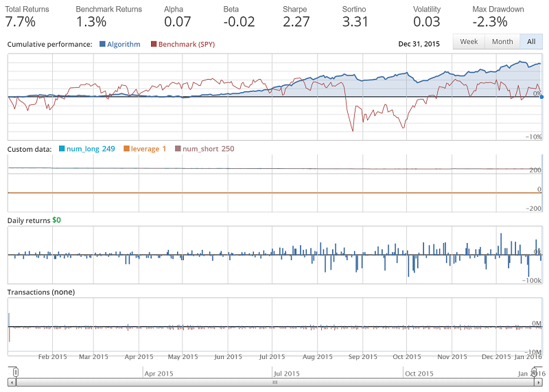Click the Max Drawdown -2.3% metric
Screen dimensions: 549x392
[490, 21]
